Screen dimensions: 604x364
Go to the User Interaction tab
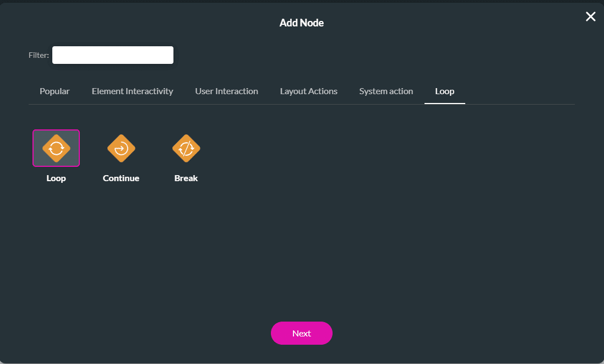(226, 91)
